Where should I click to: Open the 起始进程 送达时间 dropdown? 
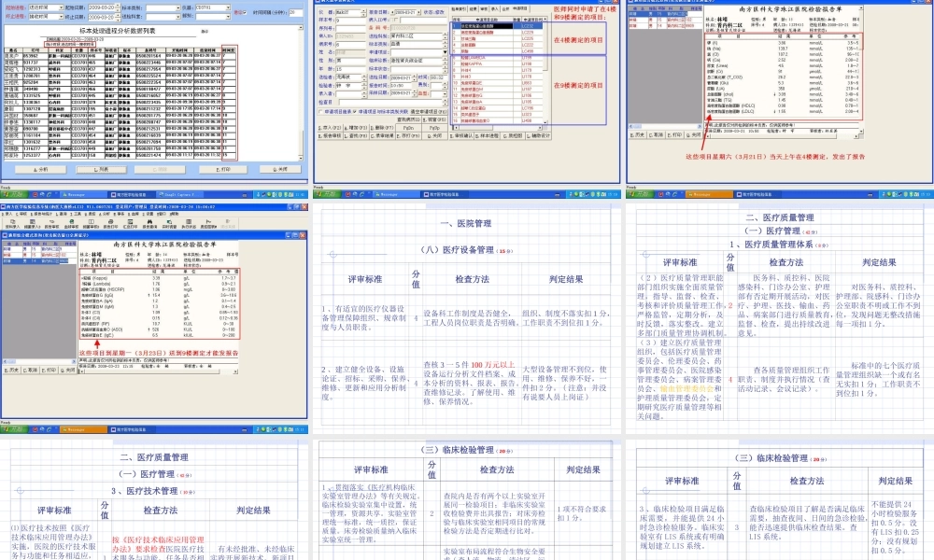(x=60, y=6)
